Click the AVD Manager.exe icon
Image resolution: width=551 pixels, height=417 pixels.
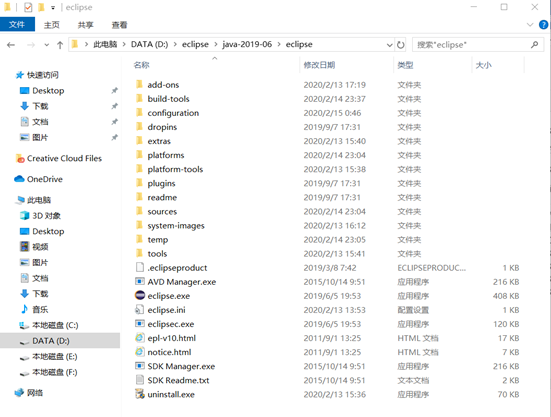[x=140, y=281]
